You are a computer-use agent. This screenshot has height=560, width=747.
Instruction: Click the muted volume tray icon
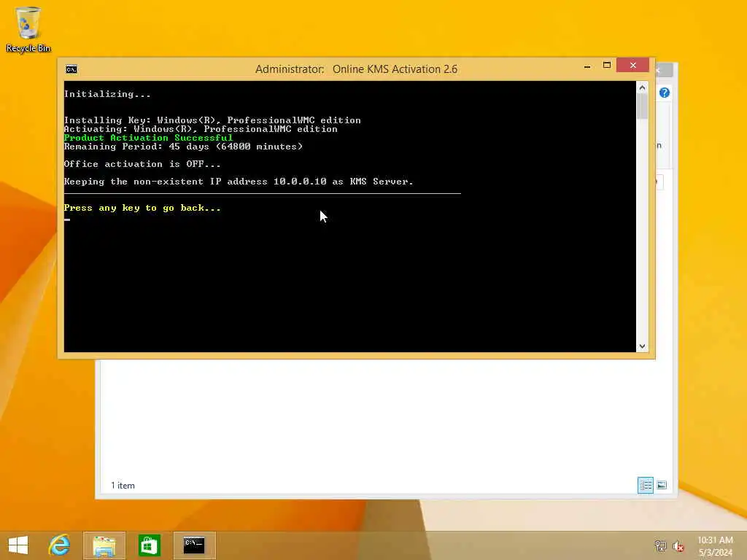point(678,545)
